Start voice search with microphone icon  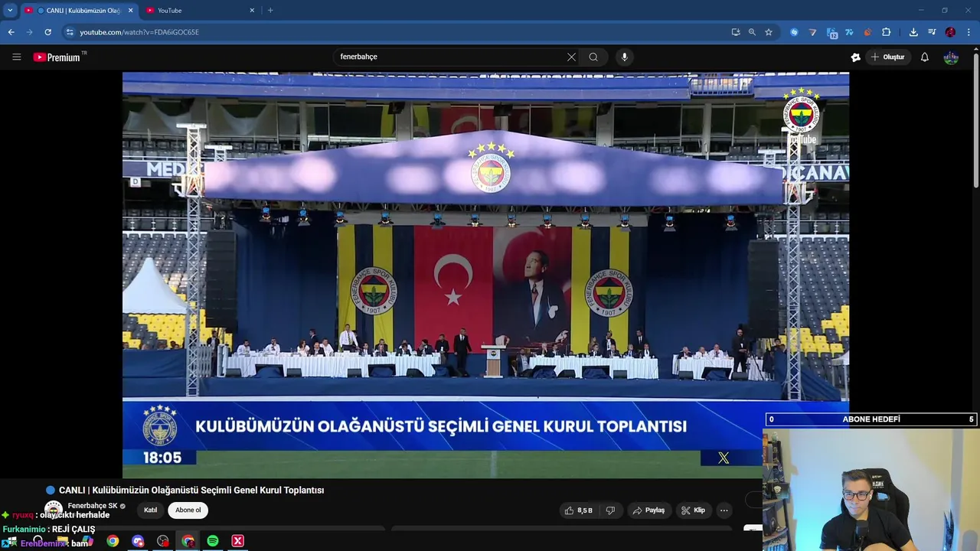tap(625, 57)
